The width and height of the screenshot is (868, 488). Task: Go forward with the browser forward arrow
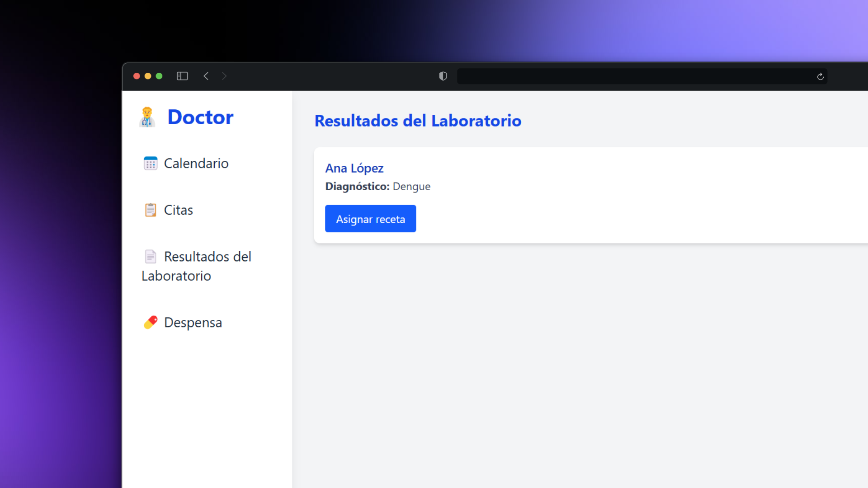point(224,76)
